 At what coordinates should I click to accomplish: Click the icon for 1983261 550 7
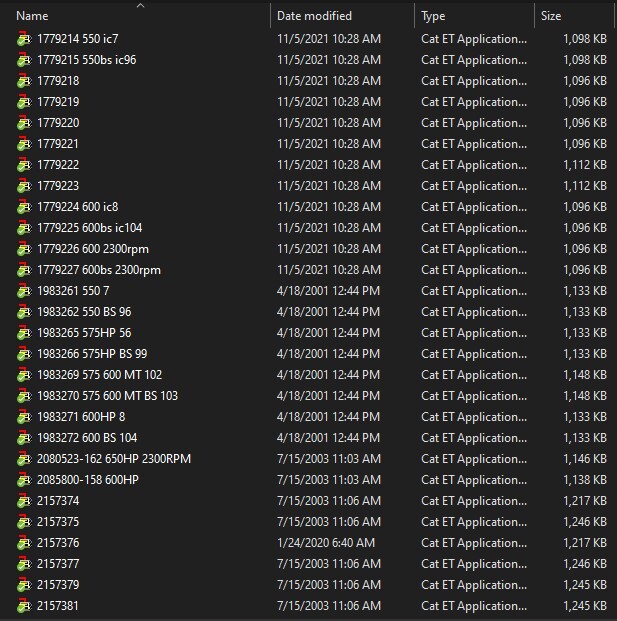tap(24, 291)
